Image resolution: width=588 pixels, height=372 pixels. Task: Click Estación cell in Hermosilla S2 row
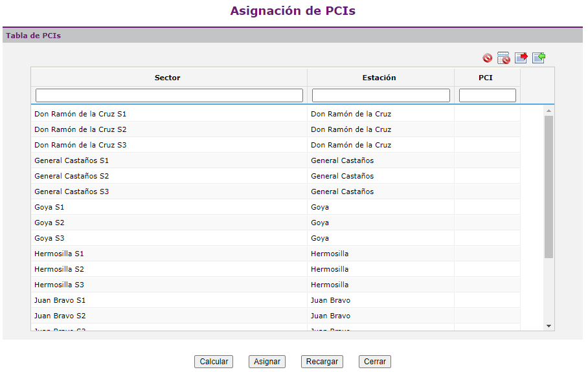pos(381,269)
